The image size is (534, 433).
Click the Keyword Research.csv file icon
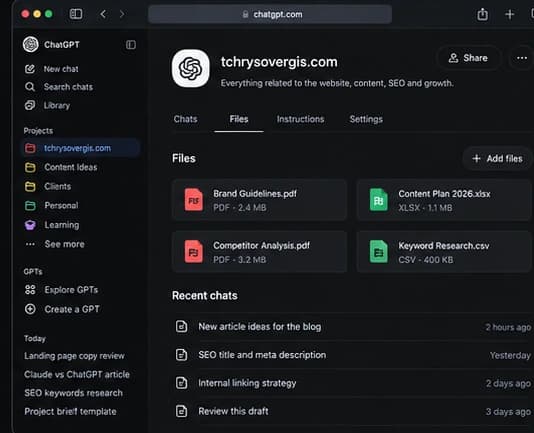378,251
